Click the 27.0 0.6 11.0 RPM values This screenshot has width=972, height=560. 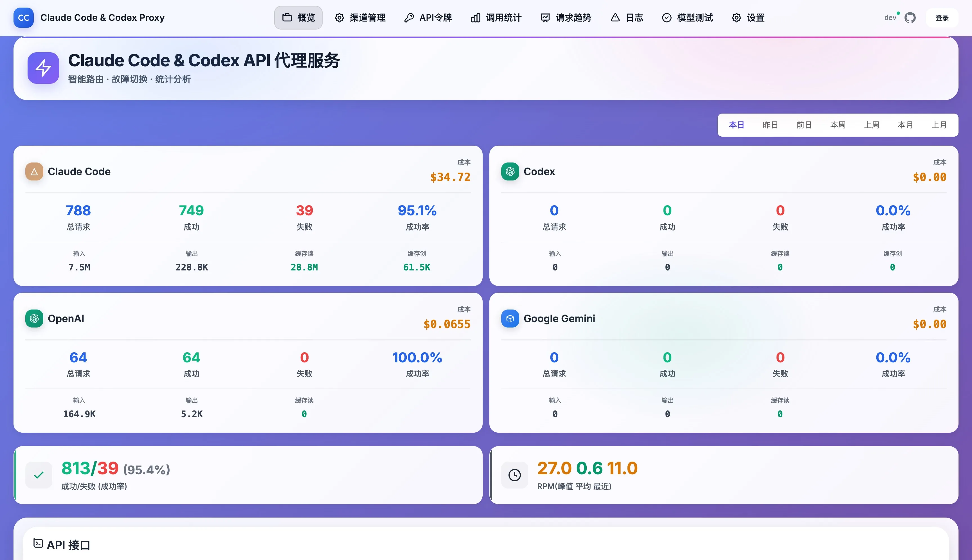tap(587, 468)
